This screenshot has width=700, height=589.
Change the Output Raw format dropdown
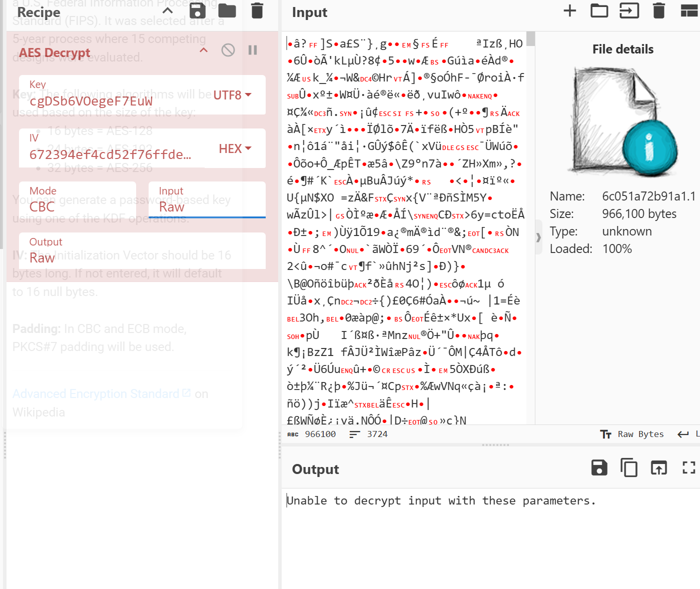(x=142, y=251)
